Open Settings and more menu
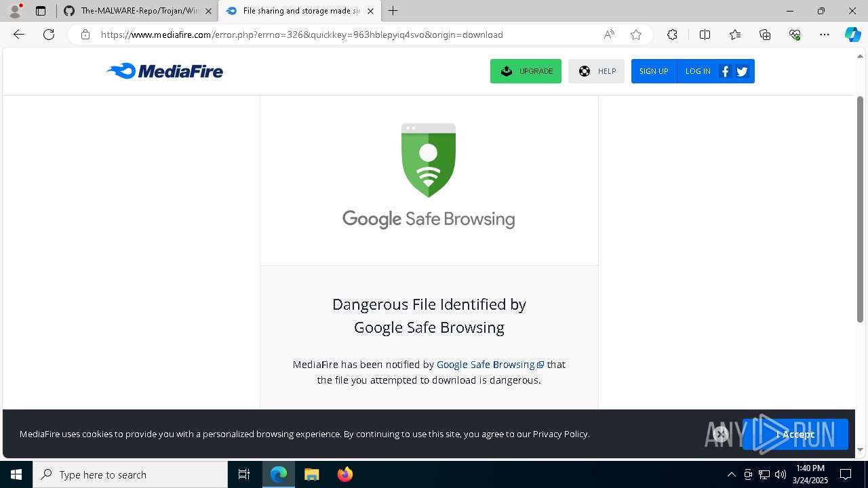 (x=825, y=35)
